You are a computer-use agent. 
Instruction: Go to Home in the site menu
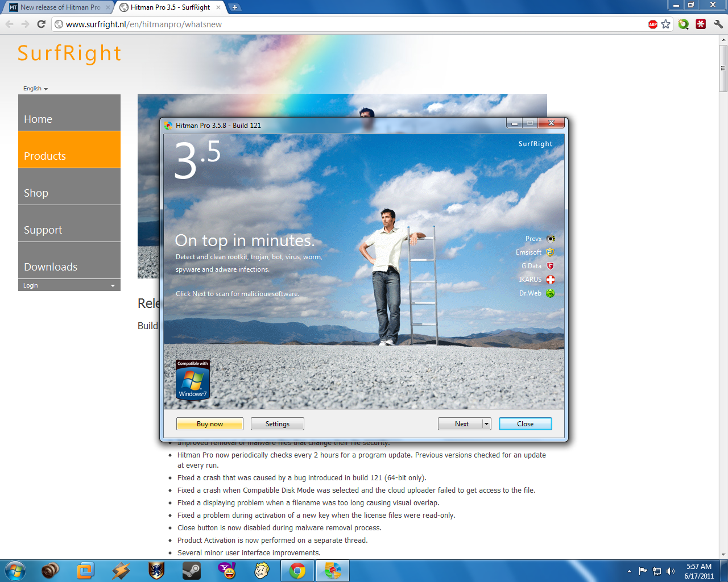coord(69,113)
